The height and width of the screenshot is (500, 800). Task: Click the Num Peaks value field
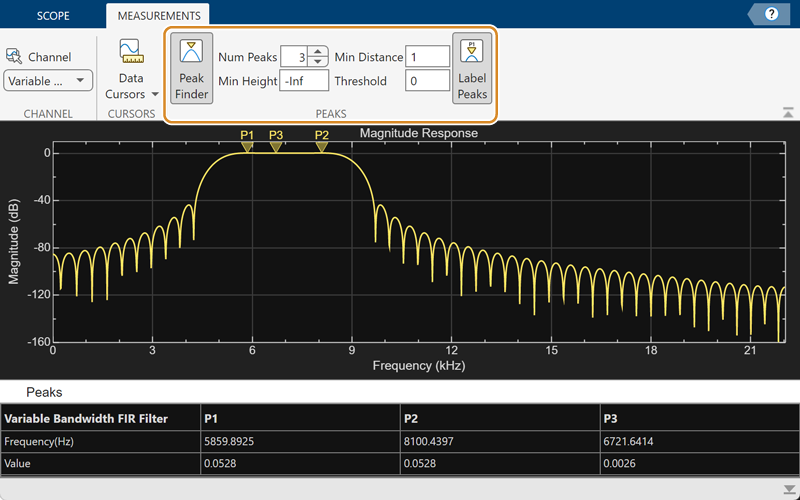[x=294, y=57]
